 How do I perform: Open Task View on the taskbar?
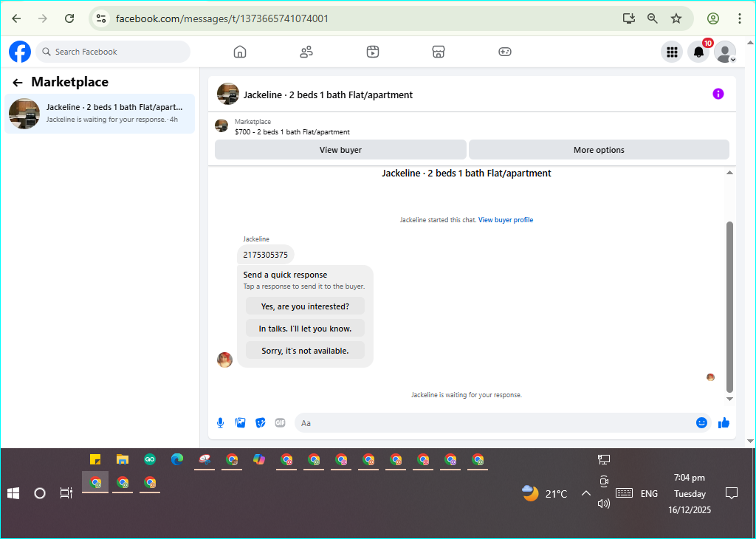[66, 493]
